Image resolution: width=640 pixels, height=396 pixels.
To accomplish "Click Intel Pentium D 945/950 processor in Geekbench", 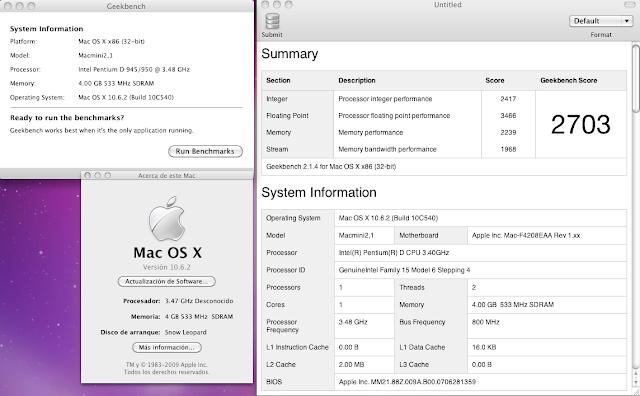I will click(x=134, y=69).
